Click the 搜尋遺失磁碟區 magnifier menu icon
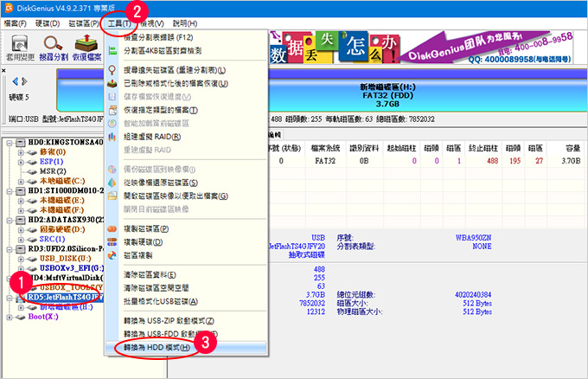 pyautogui.click(x=112, y=70)
